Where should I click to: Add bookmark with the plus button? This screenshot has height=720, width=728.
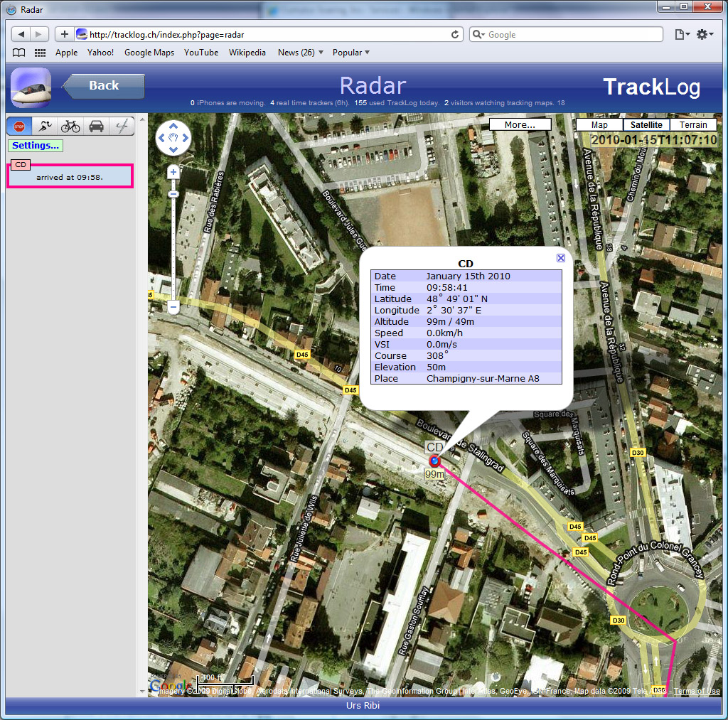[x=65, y=34]
